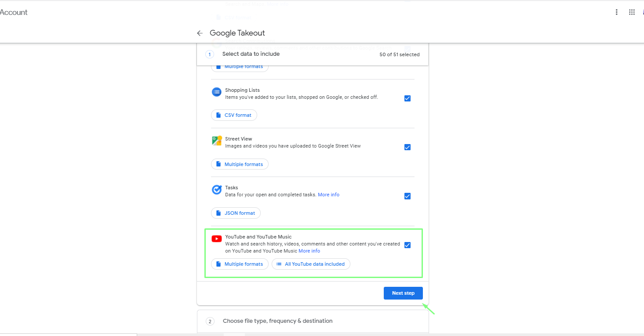Open the Shopping Lists CSV format chip

pos(234,115)
